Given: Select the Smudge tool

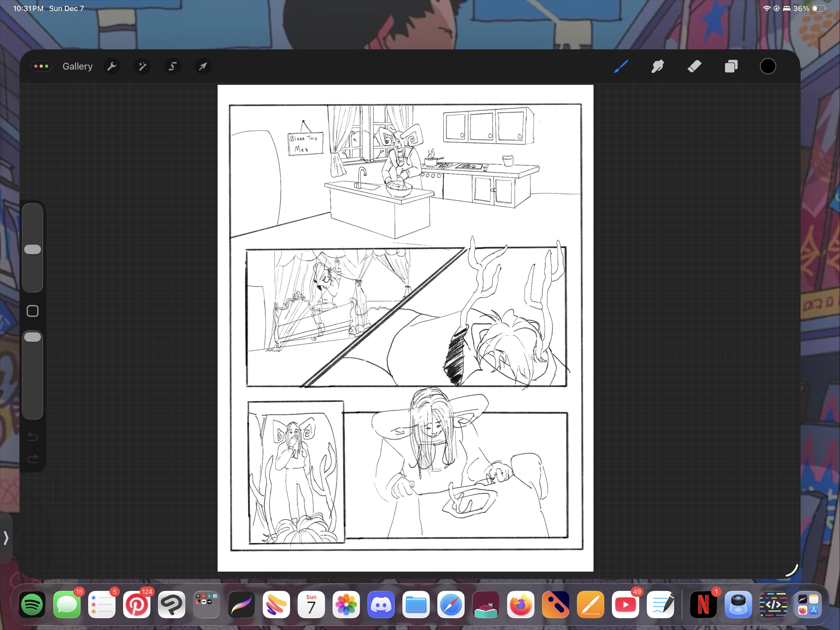Looking at the screenshot, I should click(x=657, y=66).
